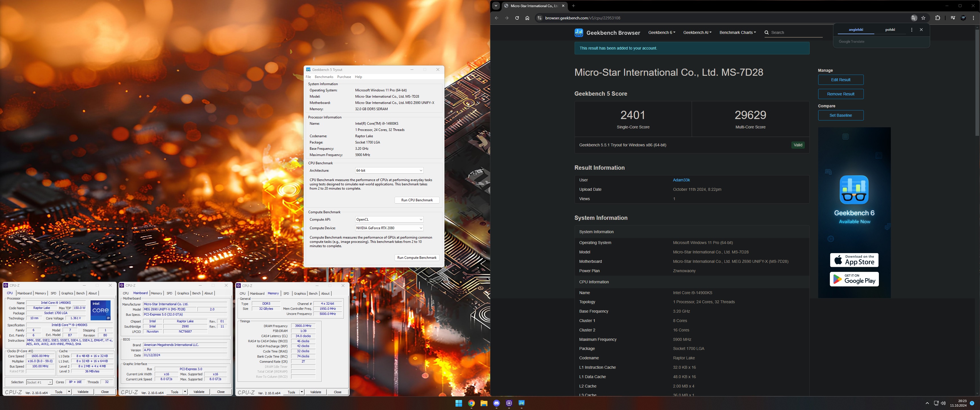Expand the Geekbench 6 nav dropdown

661,32
